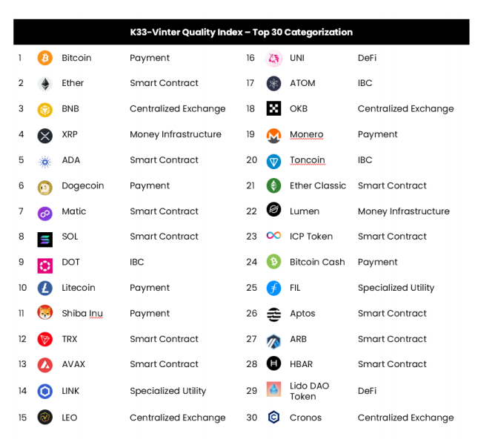Select the Specialized Utility label beside LINK
Screen dimensions: 498x448
pos(168,391)
